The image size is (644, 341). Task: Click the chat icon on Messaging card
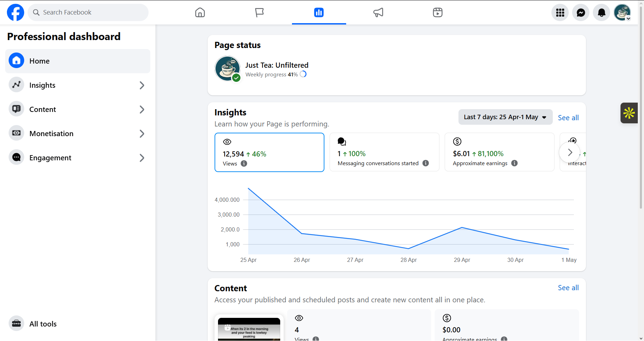[x=342, y=141]
